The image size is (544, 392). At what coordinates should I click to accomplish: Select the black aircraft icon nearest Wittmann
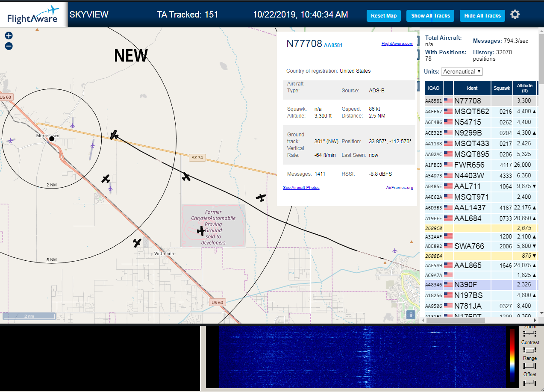point(137,243)
